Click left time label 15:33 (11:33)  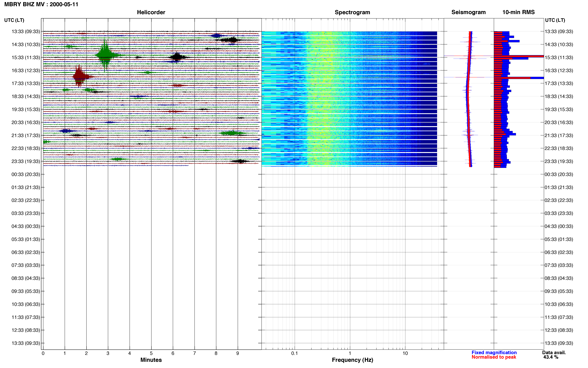26,57
